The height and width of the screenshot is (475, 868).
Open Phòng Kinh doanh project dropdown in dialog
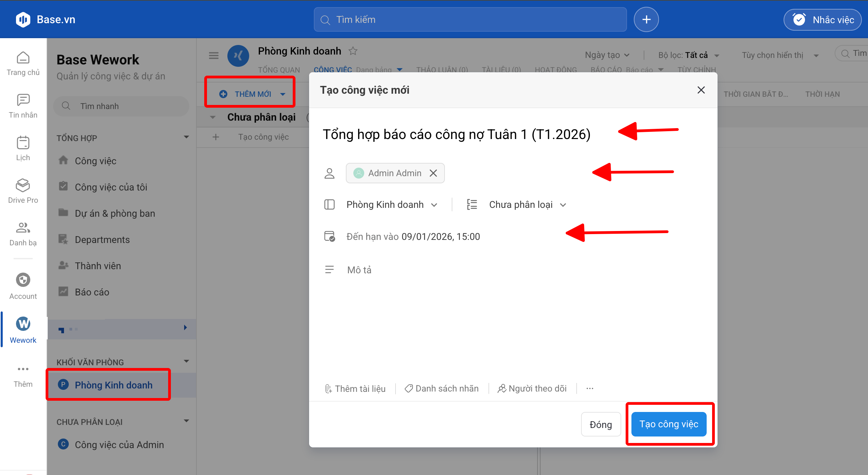point(391,205)
